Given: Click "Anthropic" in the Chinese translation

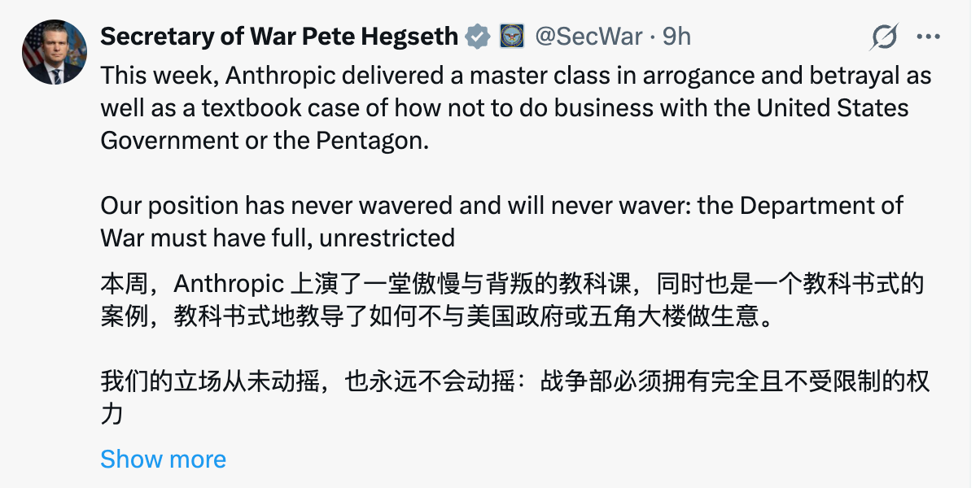Looking at the screenshot, I should (x=228, y=284).
